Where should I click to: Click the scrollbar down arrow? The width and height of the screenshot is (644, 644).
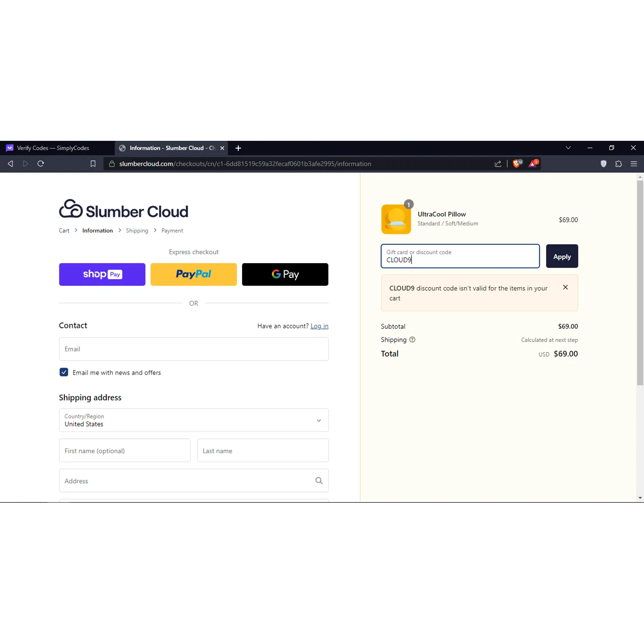click(x=640, y=498)
